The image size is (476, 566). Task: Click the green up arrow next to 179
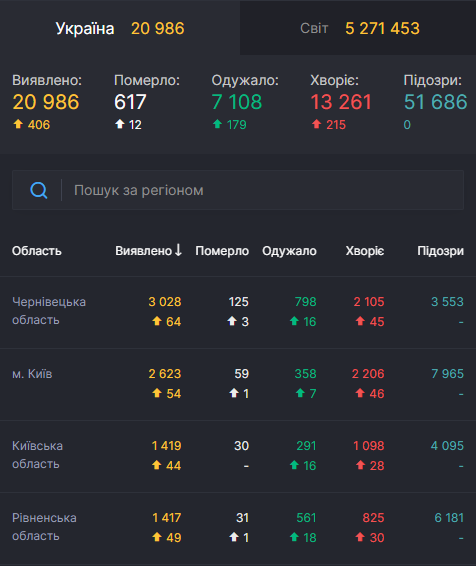pos(217,125)
